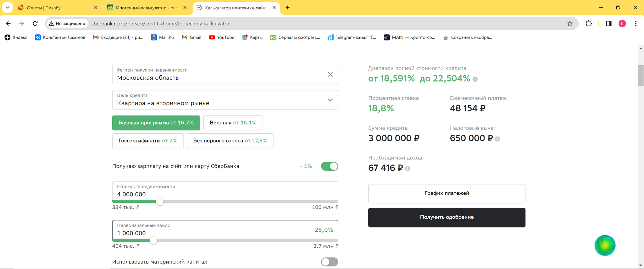This screenshot has height=269, width=644.
Task: Open the Telegram-канал bookmark
Action: click(352, 37)
